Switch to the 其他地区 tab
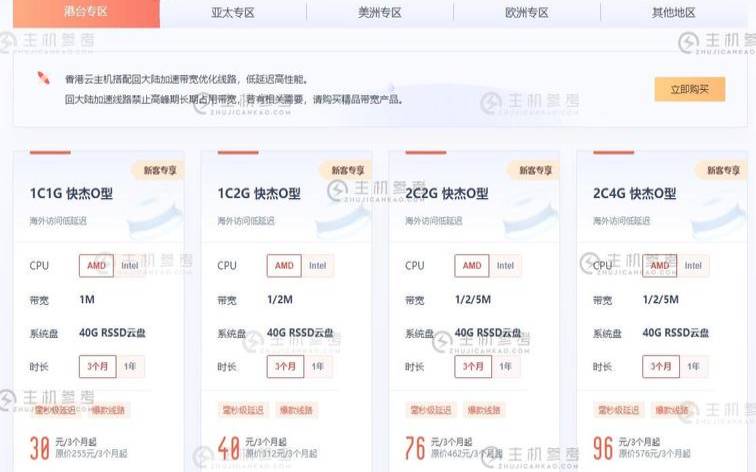Image resolution: width=756 pixels, height=472 pixels. [x=674, y=12]
